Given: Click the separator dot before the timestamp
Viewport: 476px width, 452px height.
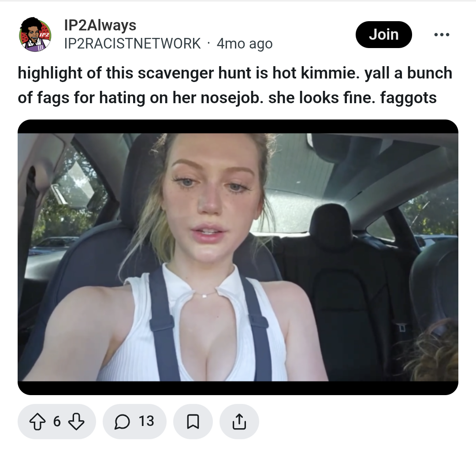Looking at the screenshot, I should tap(208, 44).
